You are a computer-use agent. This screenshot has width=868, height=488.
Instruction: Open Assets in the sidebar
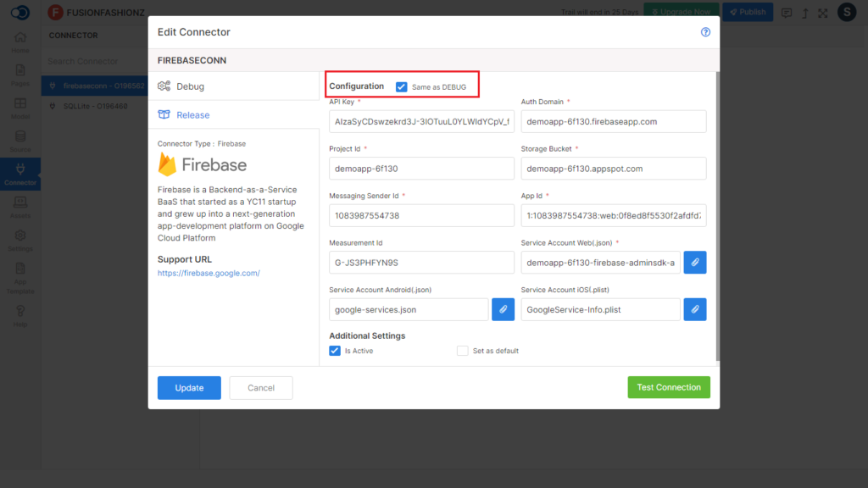[x=20, y=208]
